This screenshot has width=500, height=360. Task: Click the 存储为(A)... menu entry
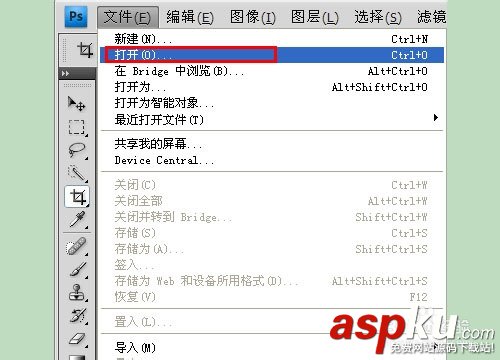[x=272, y=249]
